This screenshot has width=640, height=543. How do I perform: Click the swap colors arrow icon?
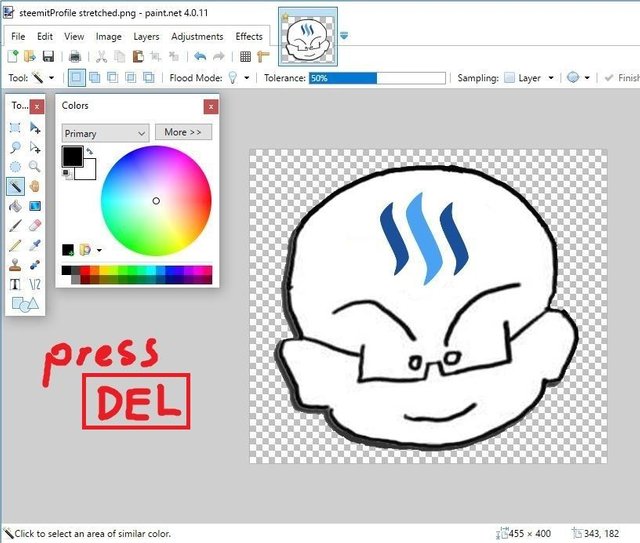pyautogui.click(x=90, y=151)
